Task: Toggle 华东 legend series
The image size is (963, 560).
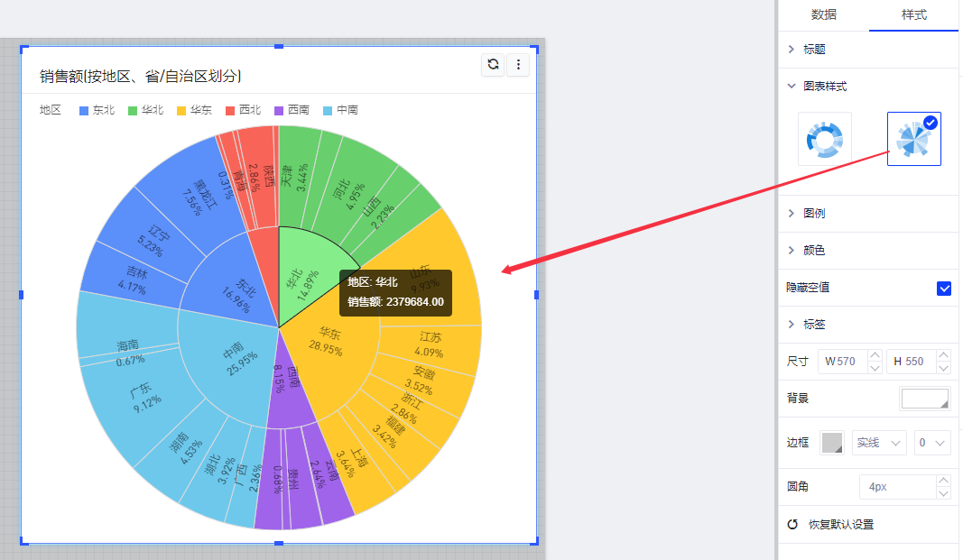Action: tap(195, 110)
